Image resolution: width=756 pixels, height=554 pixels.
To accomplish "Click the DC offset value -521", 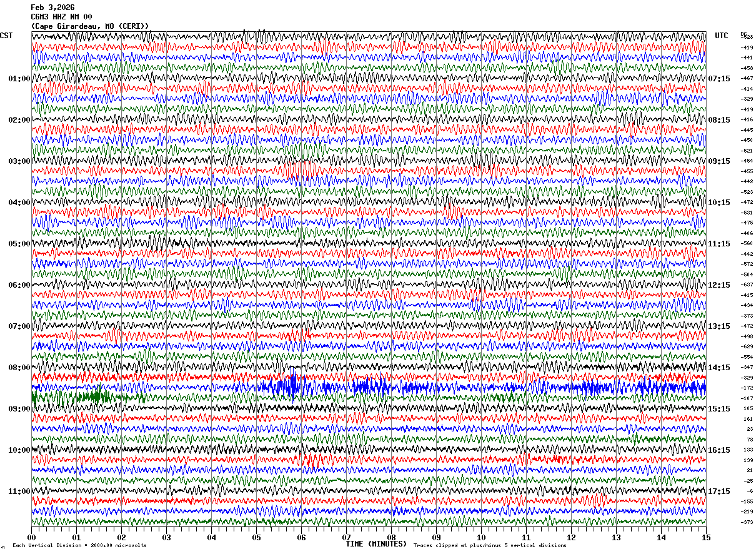I will (747, 151).
